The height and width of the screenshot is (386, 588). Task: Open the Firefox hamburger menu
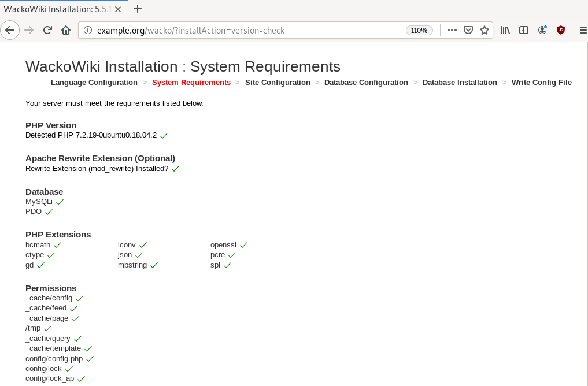point(583,30)
